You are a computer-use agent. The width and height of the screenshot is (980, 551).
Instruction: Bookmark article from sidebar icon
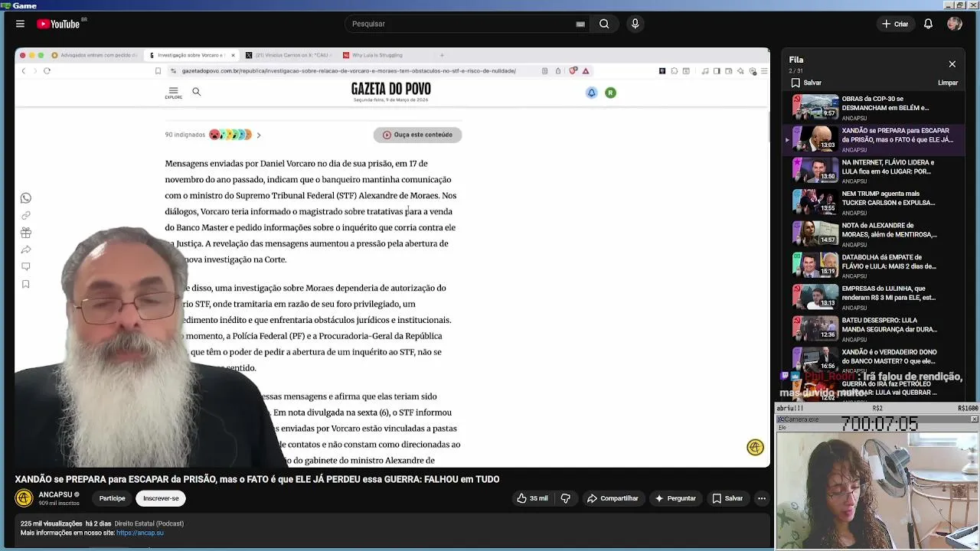[x=25, y=284]
